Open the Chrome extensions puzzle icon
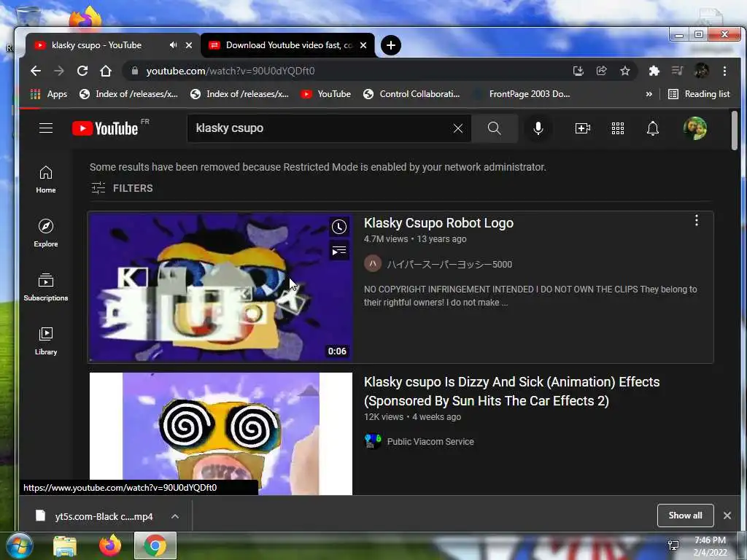Screen dimensions: 747x560 pos(654,71)
